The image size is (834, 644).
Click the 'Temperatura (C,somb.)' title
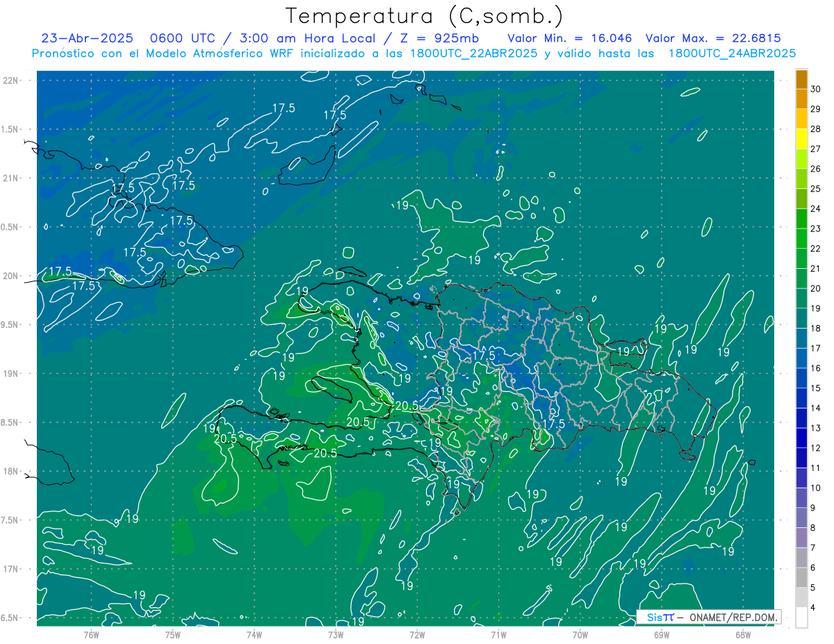(x=424, y=16)
